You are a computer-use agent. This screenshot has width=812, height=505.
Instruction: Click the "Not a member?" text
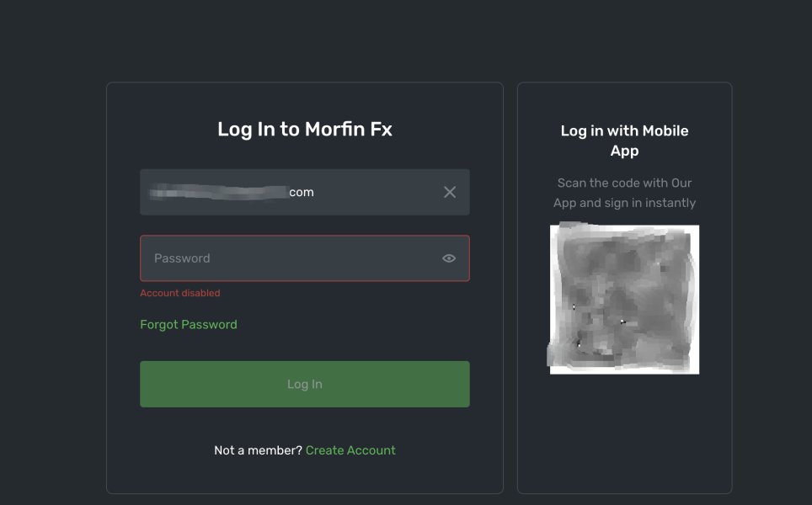click(x=258, y=450)
